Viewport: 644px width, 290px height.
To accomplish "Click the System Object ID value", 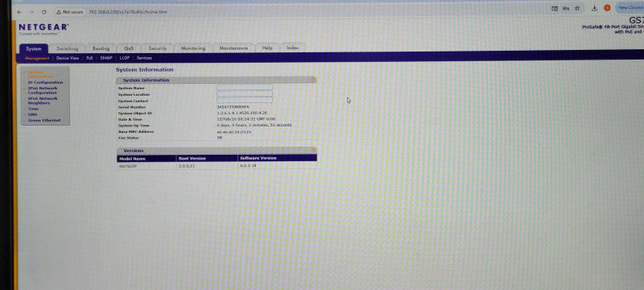I will (x=242, y=113).
